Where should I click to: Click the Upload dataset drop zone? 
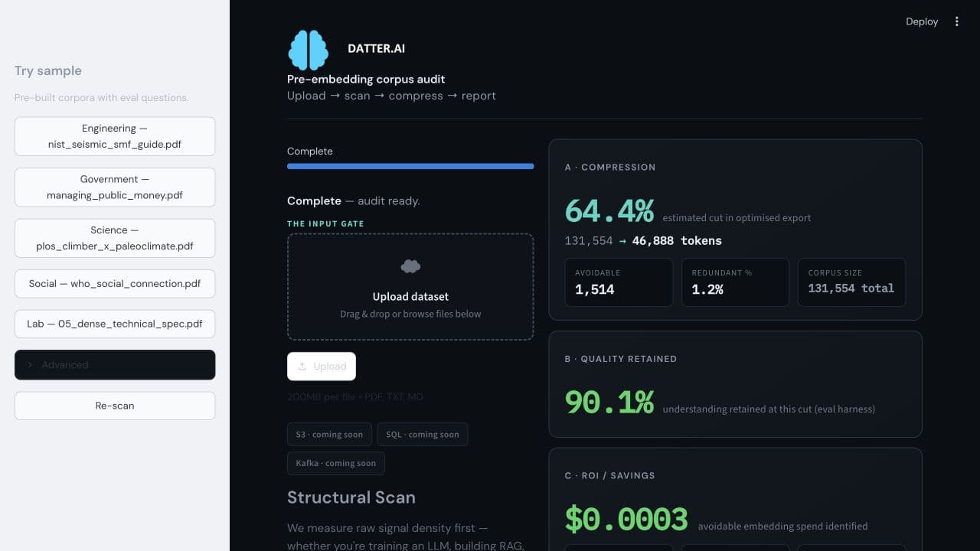pos(410,286)
